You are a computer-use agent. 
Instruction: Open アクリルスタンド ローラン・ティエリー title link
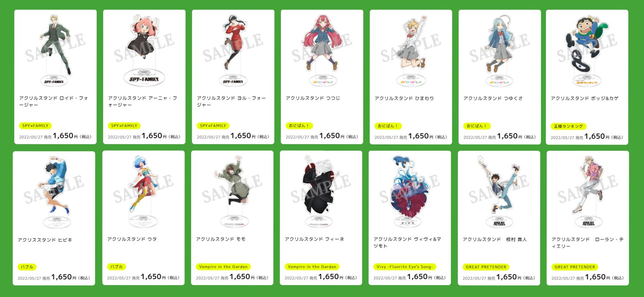[x=584, y=243]
